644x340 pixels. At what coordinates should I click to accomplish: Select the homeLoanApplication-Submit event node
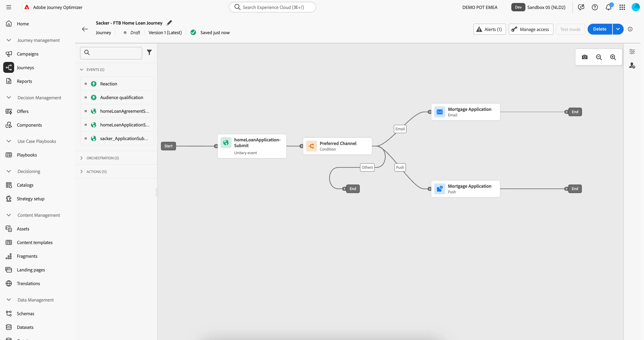pos(252,146)
